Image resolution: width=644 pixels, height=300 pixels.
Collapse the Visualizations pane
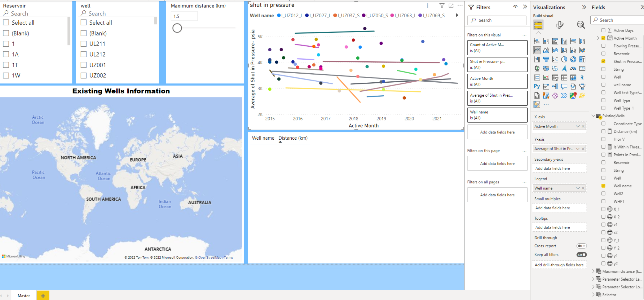(x=584, y=7)
